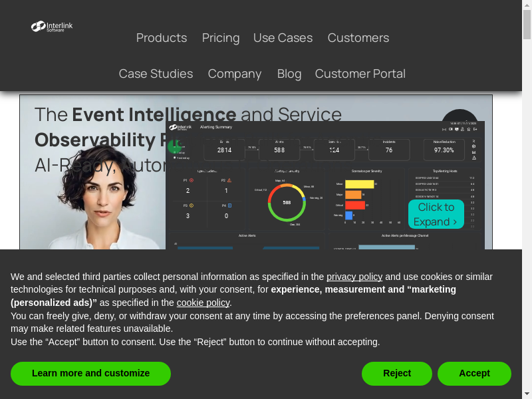The width and height of the screenshot is (532, 399).
Task: Accept the cookie consent
Action: (x=474, y=374)
